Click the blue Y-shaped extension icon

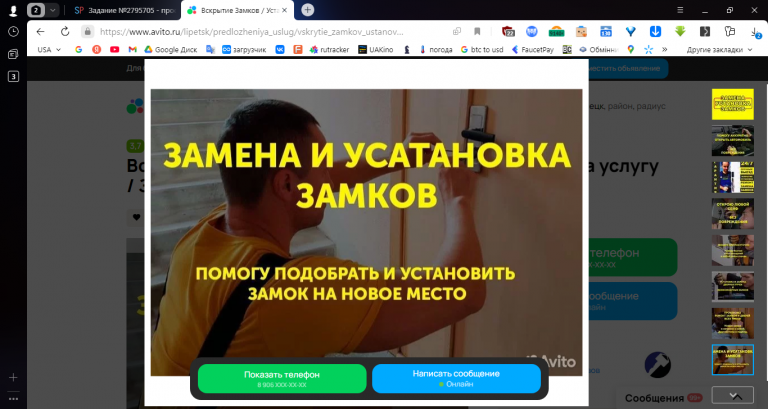pos(630,32)
